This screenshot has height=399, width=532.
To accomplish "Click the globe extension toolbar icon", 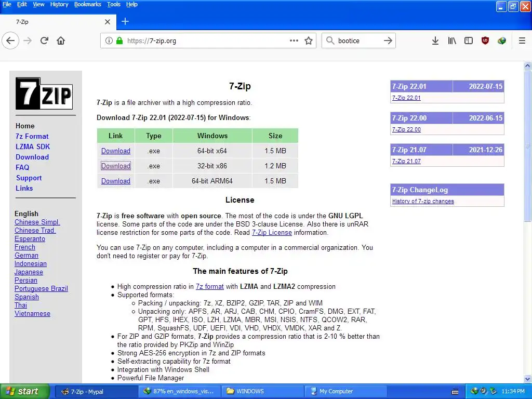I will pyautogui.click(x=502, y=41).
